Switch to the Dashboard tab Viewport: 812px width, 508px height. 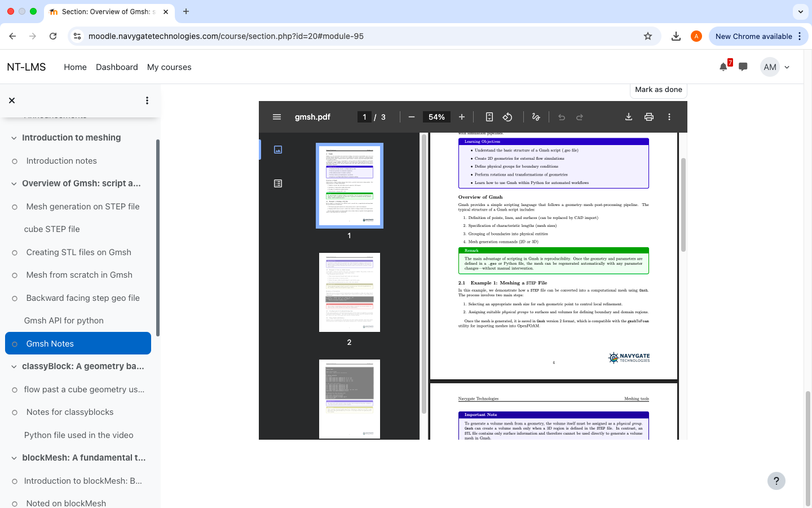click(x=117, y=67)
